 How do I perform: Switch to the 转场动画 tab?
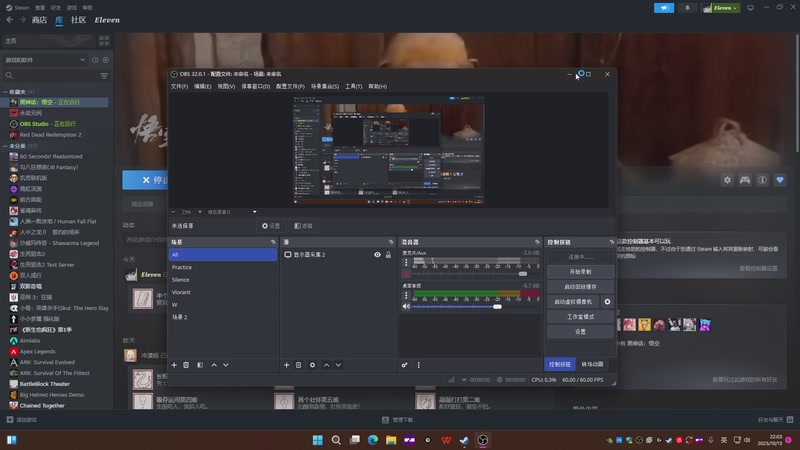[x=593, y=365]
